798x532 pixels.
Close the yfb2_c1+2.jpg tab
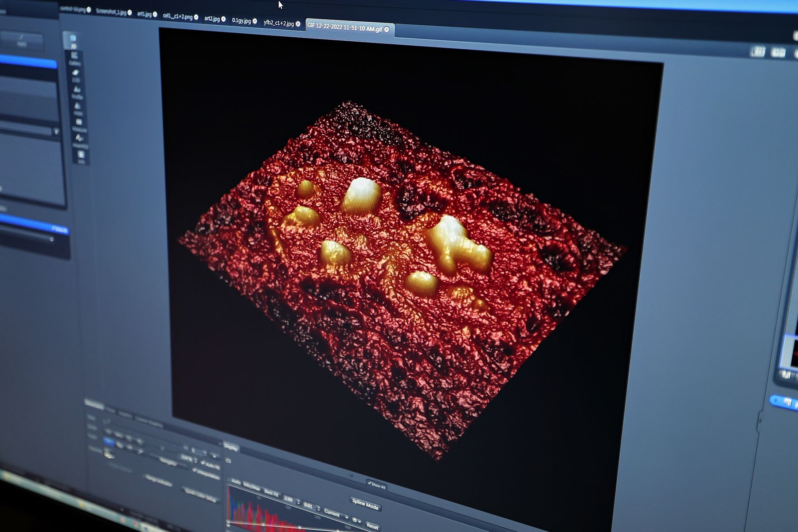coord(298,24)
